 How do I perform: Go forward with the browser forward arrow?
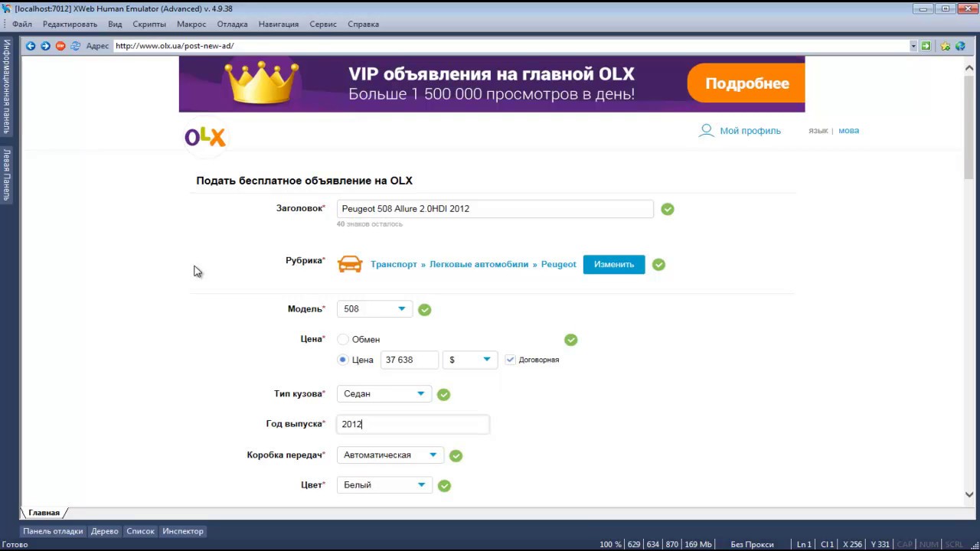(x=45, y=46)
